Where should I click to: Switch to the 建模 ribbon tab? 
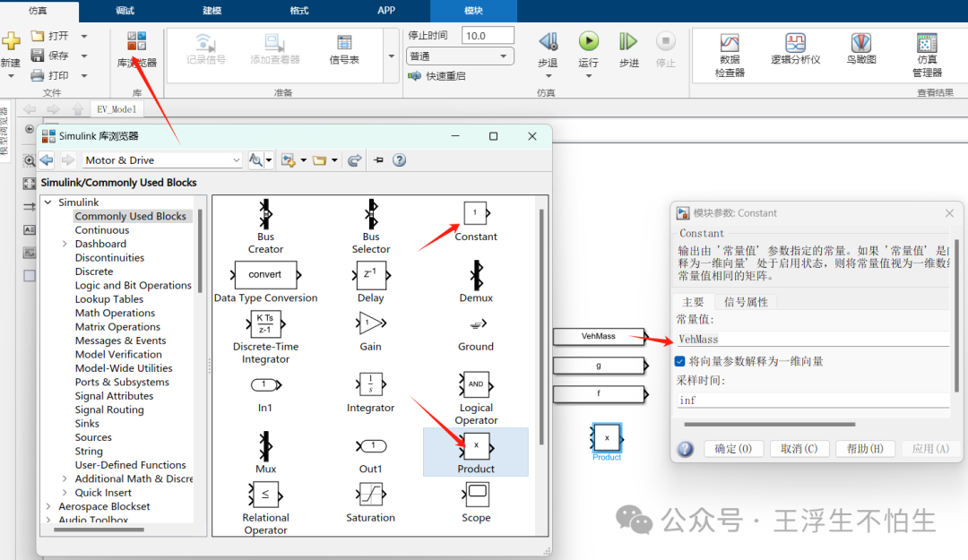pos(212,11)
